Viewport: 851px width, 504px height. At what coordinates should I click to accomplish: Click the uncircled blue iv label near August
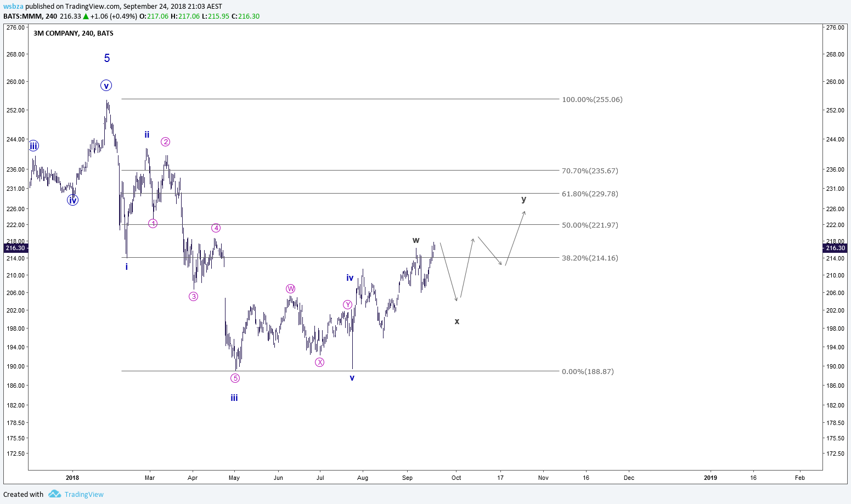pyautogui.click(x=350, y=278)
